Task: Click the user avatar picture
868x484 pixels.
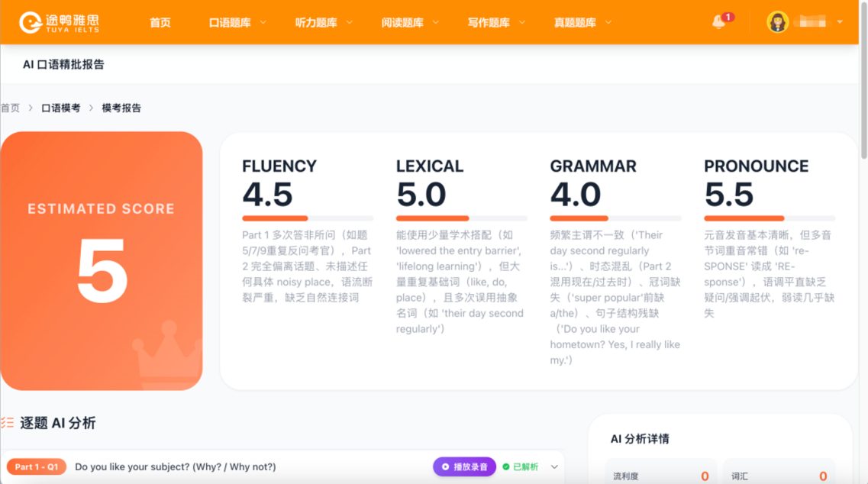Action: [x=777, y=22]
